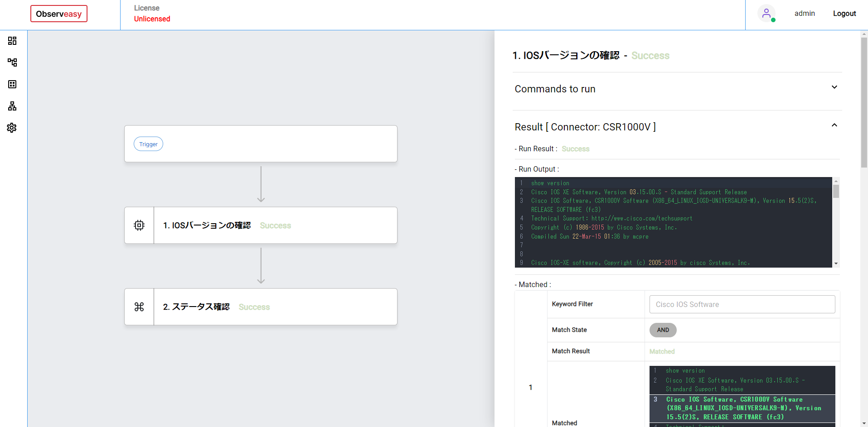The image size is (868, 427).
Task: Collapse the Result Connector CSR1000V section
Action: coord(834,125)
